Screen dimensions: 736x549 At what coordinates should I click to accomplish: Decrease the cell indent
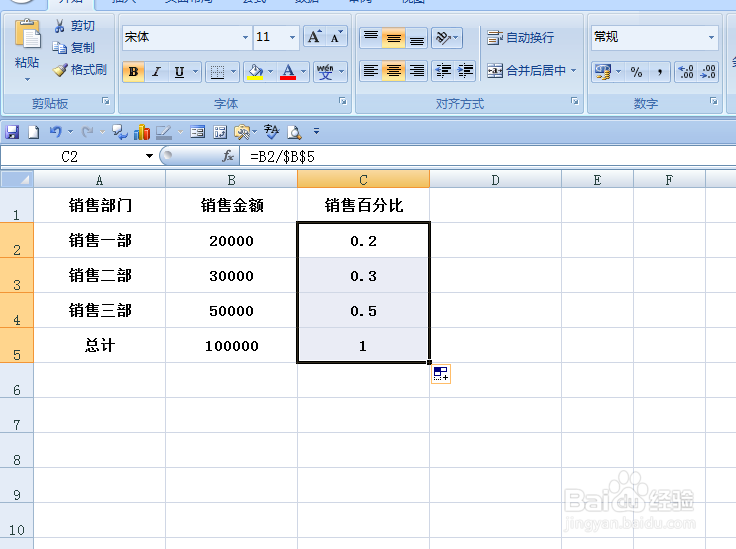443,71
